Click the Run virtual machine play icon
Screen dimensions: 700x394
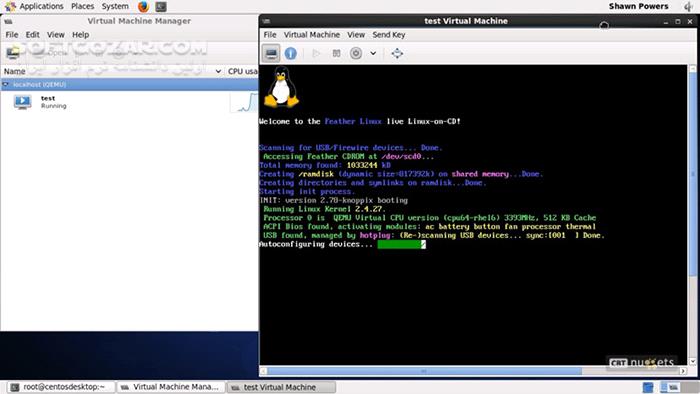[x=316, y=53]
